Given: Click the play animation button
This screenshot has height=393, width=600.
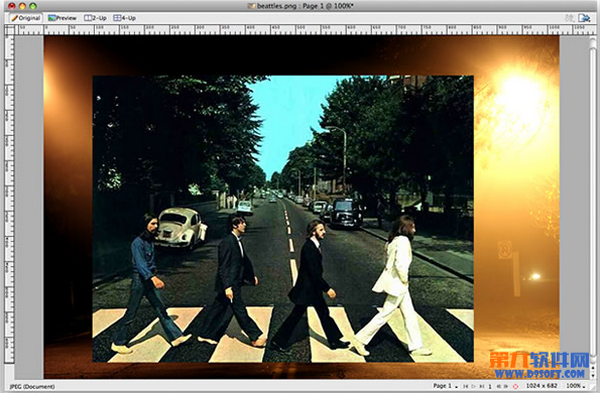Looking at the screenshot, I should (x=473, y=386).
